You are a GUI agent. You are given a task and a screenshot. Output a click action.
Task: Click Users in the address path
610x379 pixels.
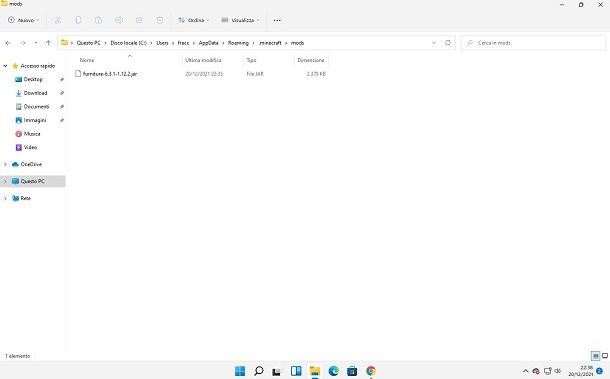162,43
